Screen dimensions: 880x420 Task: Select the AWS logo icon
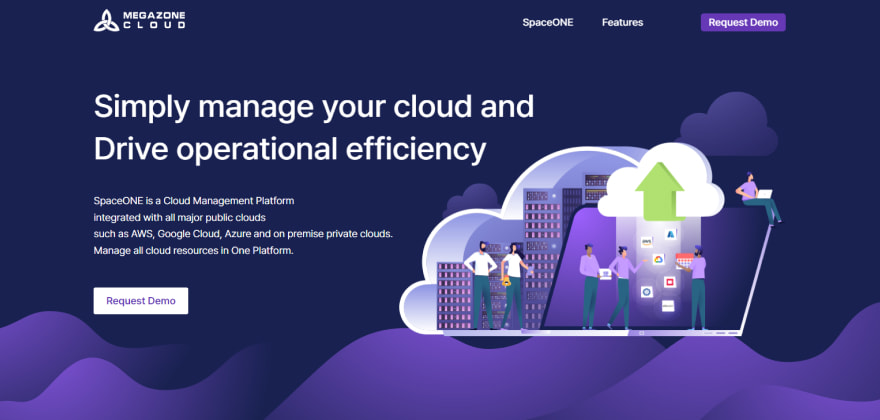pos(647,241)
